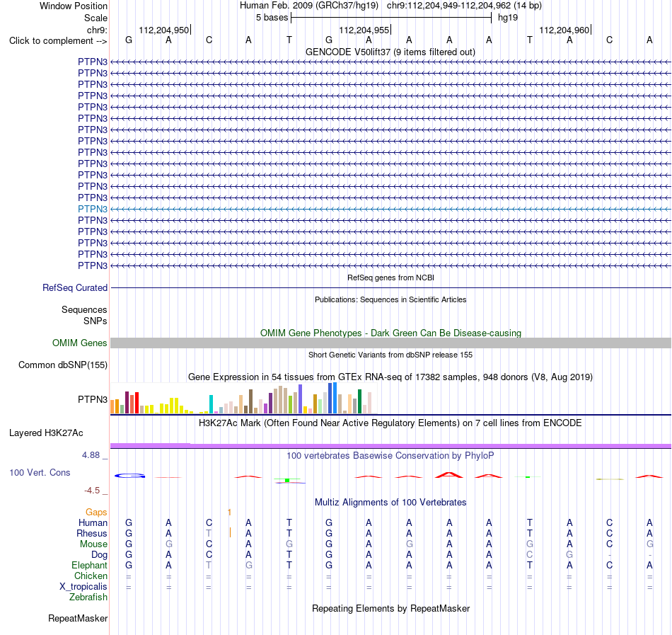
Task: Click the 'Click to complement -->' label
Action: point(58,41)
